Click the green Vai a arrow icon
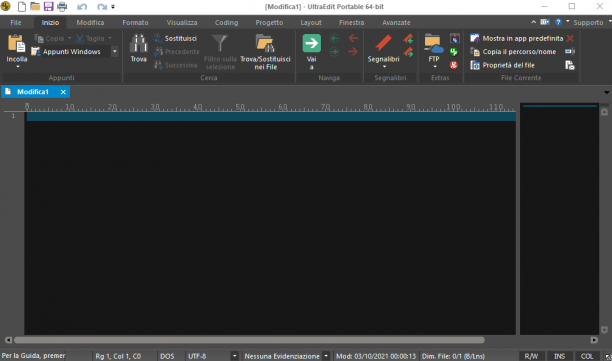This screenshot has width=612, height=361. click(x=311, y=43)
